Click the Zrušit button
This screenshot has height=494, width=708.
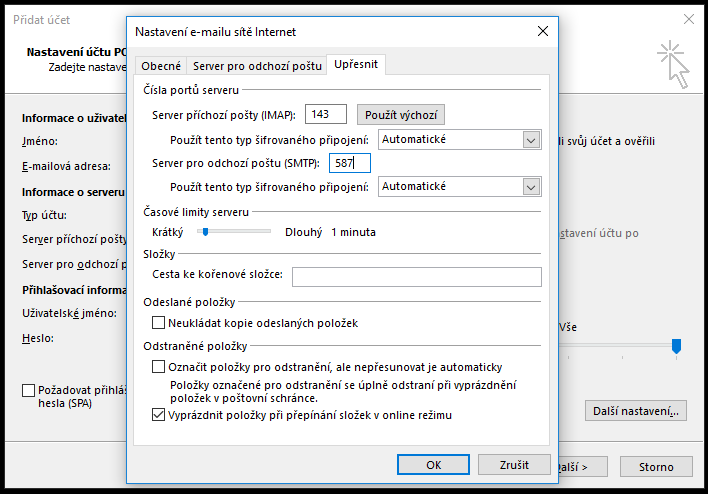point(514,465)
